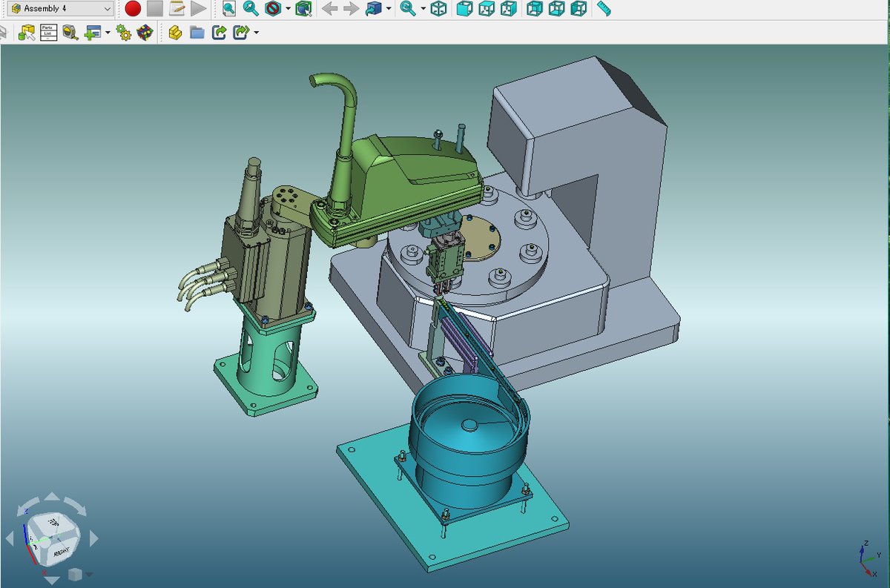Click the green plus insert window icon
Viewport: 890px width, 588px height.
pos(93,33)
